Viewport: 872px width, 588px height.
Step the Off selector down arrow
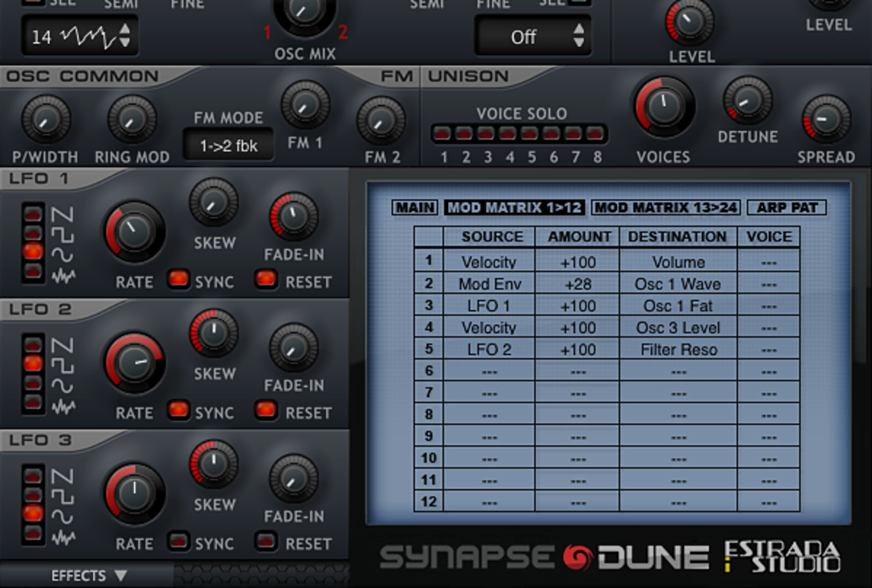point(579,42)
